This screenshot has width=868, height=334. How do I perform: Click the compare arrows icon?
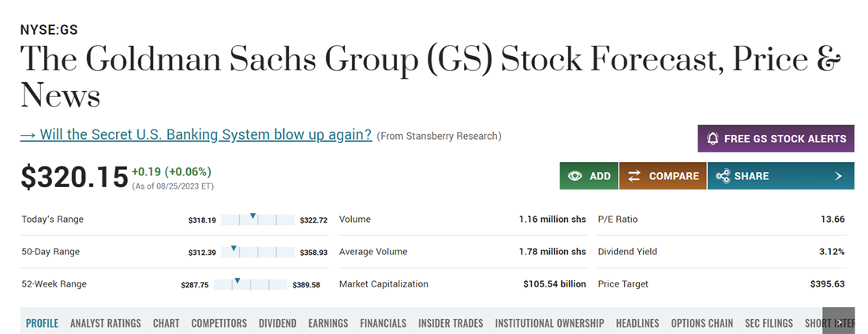(x=634, y=176)
